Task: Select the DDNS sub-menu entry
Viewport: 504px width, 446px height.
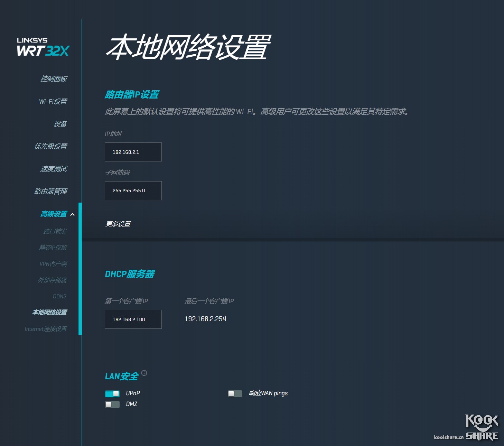Action: [60, 296]
